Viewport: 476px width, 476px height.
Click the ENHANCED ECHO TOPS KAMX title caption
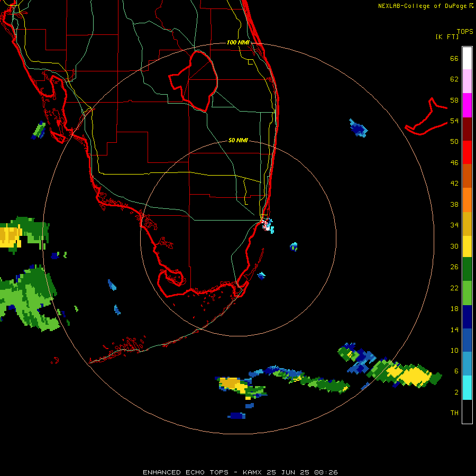tap(240, 472)
